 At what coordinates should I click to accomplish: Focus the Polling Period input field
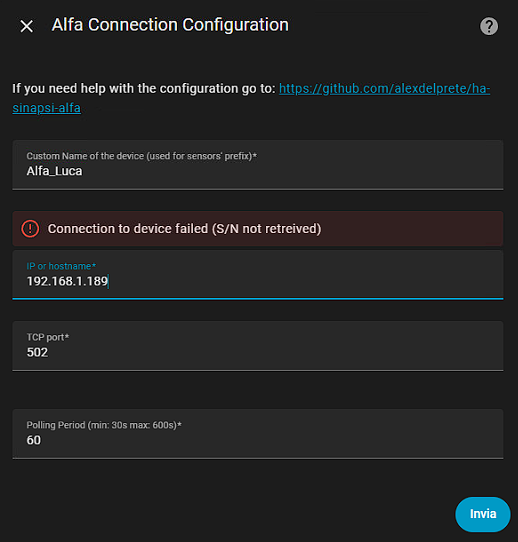pos(258,434)
